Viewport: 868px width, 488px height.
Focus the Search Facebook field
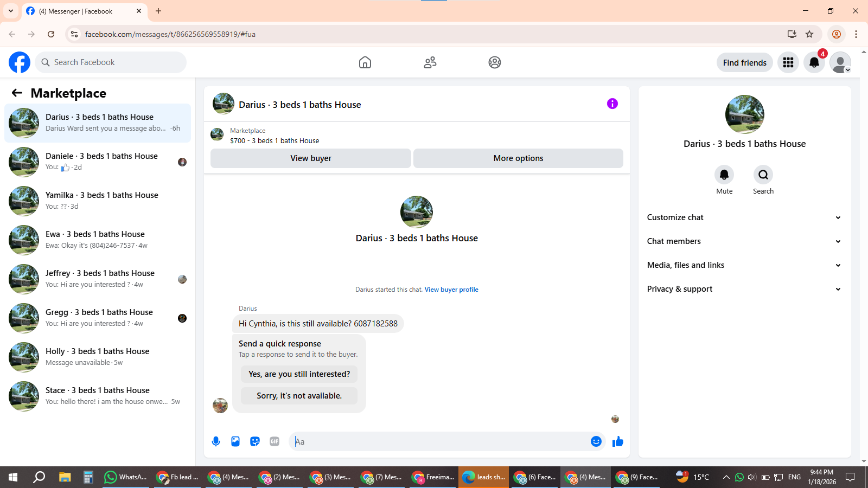(x=111, y=62)
